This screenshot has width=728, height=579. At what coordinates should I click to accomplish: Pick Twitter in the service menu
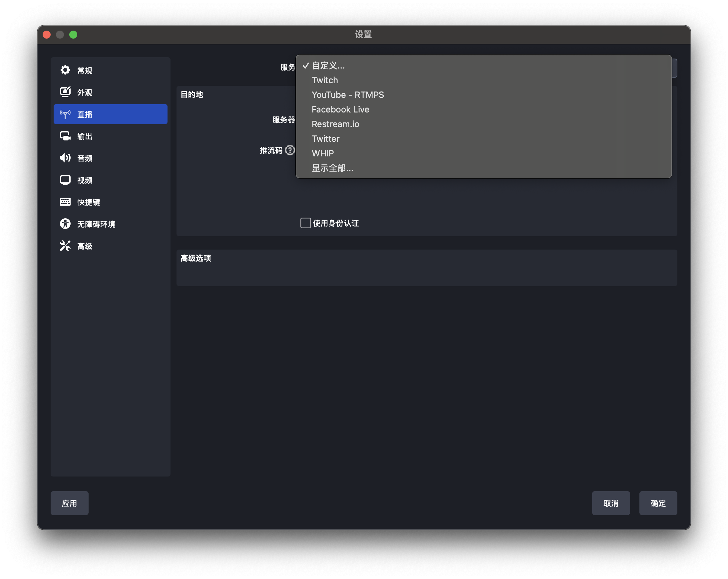point(484,139)
